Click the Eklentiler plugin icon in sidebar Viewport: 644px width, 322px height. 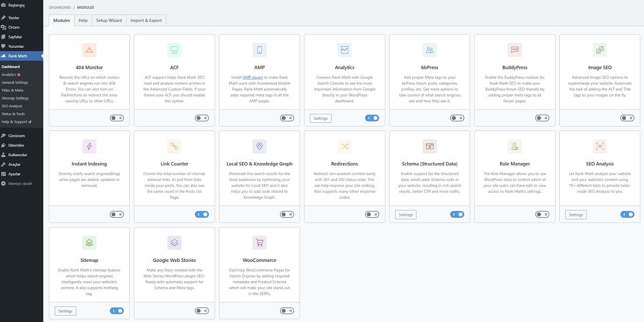4,145
